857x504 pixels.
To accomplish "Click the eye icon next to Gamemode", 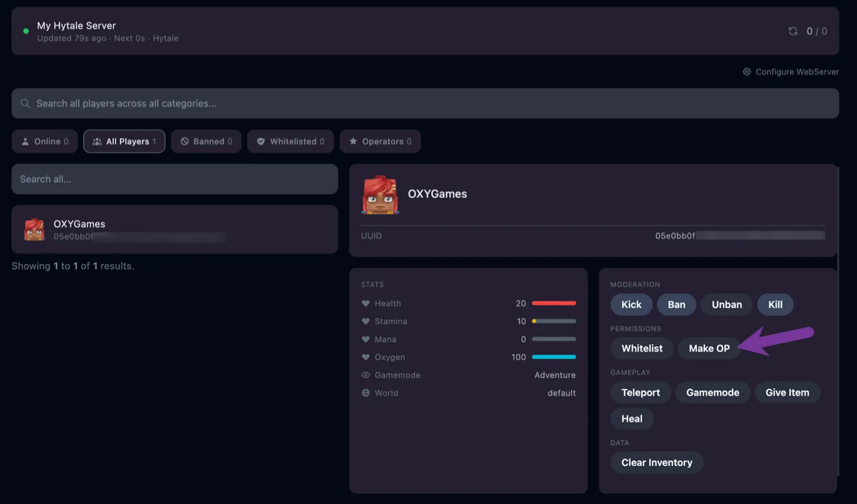I will 366,375.
